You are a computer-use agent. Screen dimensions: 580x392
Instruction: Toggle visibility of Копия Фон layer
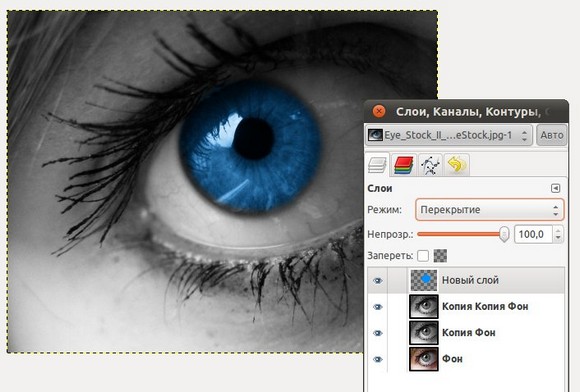[x=378, y=333]
